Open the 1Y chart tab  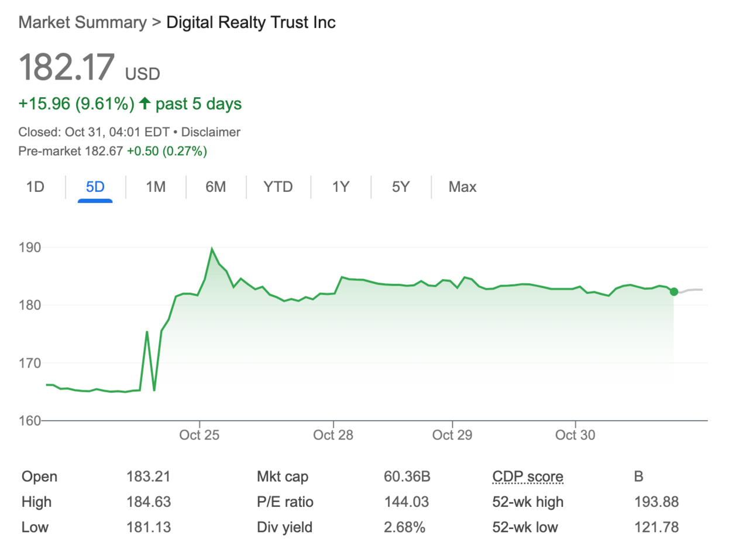point(341,187)
